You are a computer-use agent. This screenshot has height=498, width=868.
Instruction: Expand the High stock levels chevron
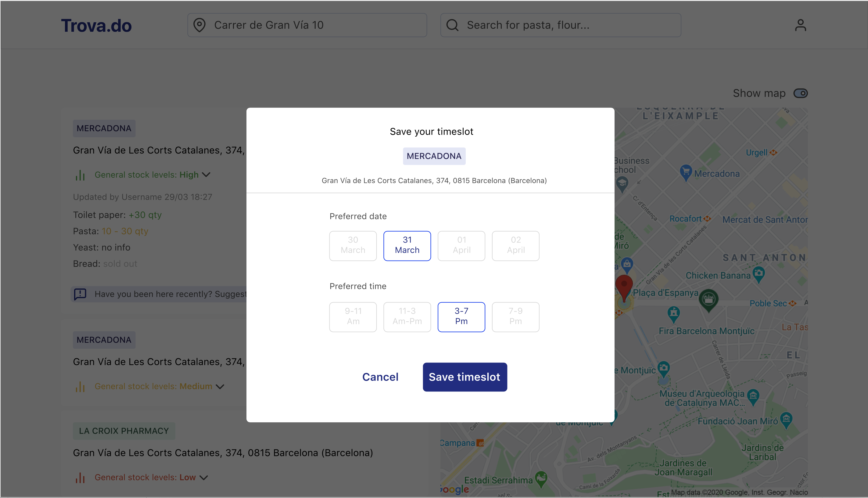[x=206, y=175]
